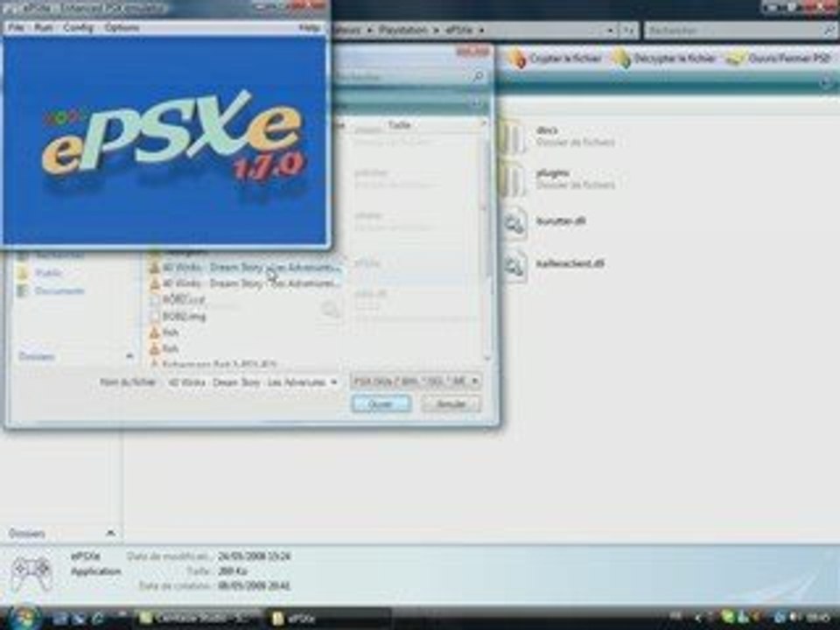Screen dimensions: 840x630
Task: Click the Ouvrir button in the file dialog
Action: point(381,404)
